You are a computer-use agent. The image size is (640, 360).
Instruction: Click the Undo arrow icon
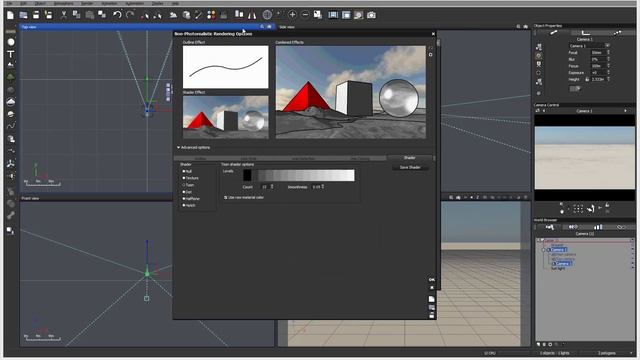[117, 15]
